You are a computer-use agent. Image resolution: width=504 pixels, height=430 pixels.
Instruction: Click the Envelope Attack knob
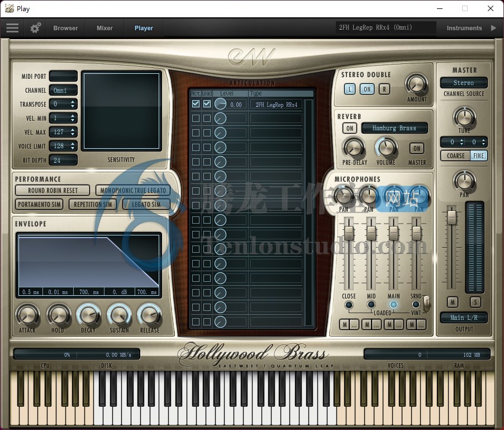tap(27, 315)
